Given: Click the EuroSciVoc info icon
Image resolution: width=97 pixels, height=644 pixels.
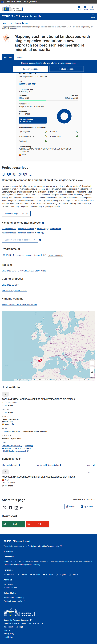Looking at the screenshot, I should coord(43,223).
